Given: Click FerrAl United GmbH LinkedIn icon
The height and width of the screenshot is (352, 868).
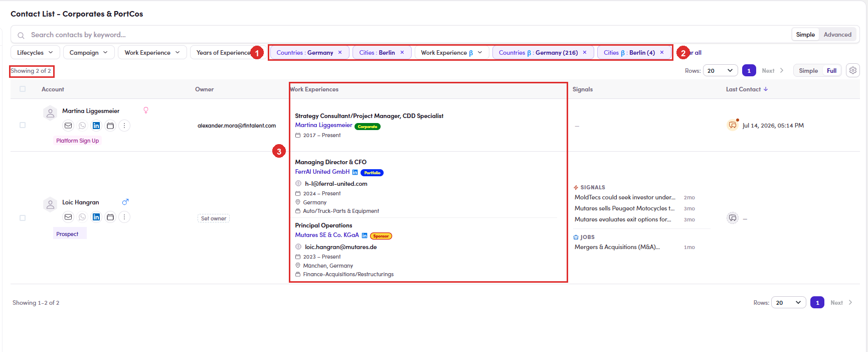Looking at the screenshot, I should pos(355,172).
